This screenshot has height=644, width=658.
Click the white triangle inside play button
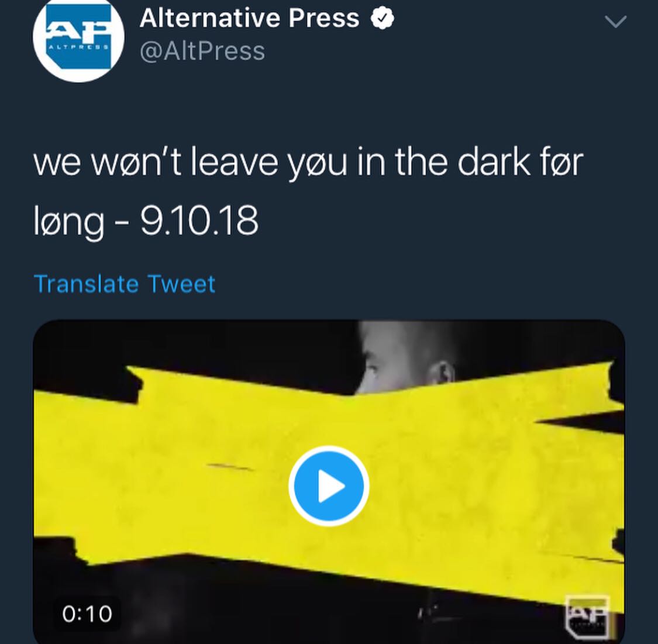[330, 486]
